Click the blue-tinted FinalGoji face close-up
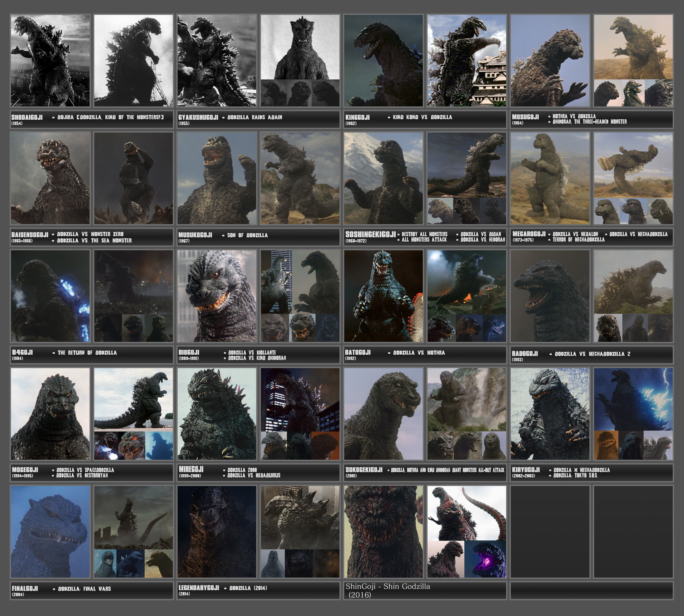684x616 pixels. [50, 531]
